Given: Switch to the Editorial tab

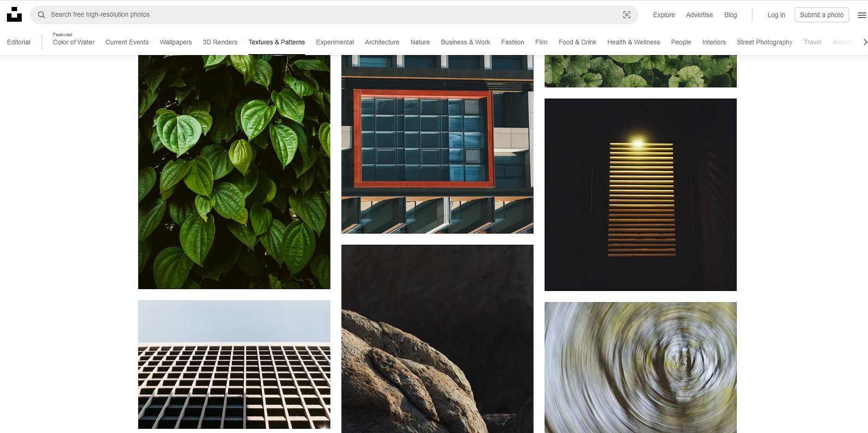Looking at the screenshot, I should [x=18, y=42].
